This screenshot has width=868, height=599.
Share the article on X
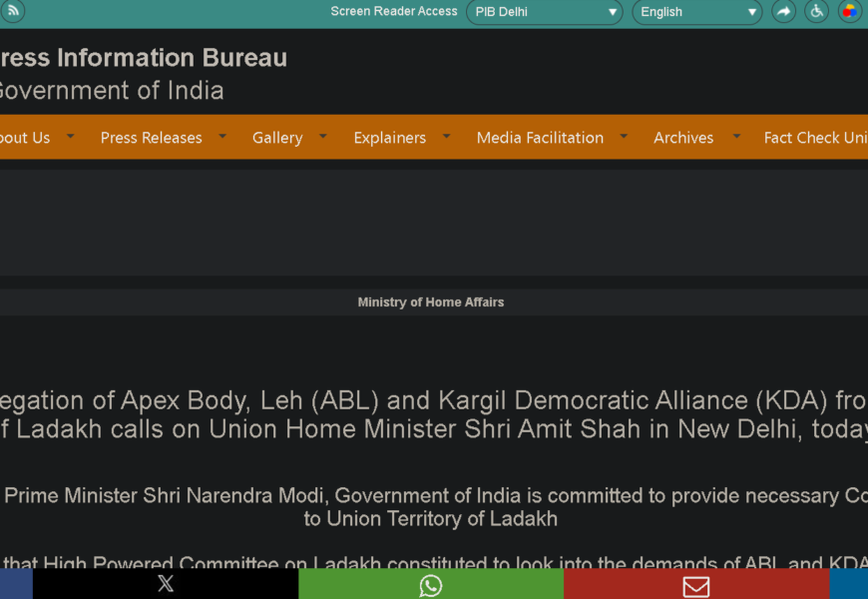point(166,585)
